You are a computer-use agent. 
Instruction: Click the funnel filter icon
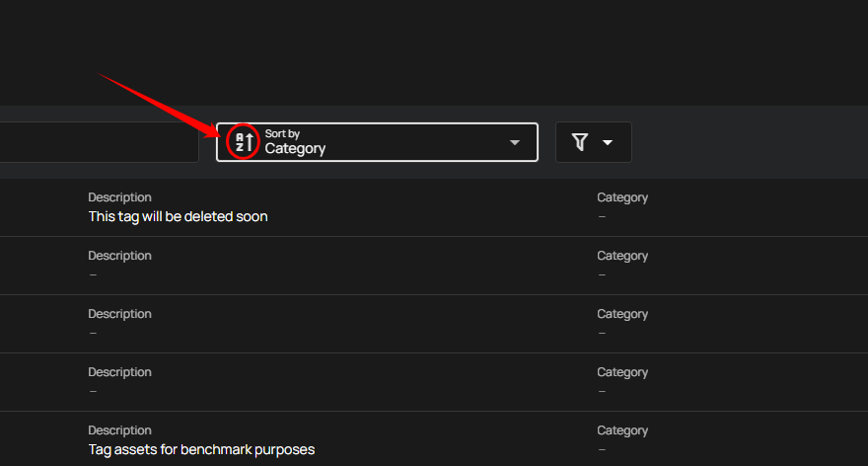(x=580, y=142)
